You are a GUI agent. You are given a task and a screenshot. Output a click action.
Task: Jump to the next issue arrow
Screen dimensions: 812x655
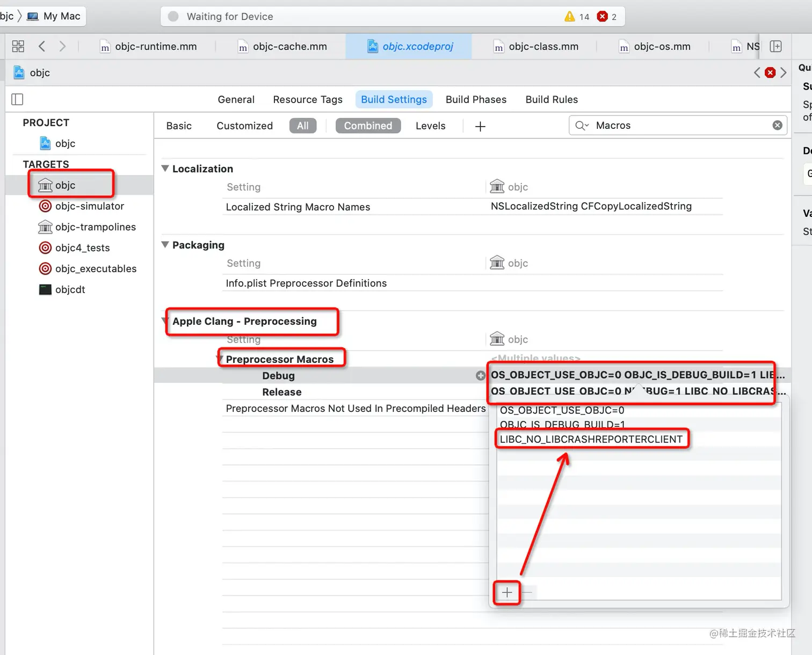click(783, 72)
